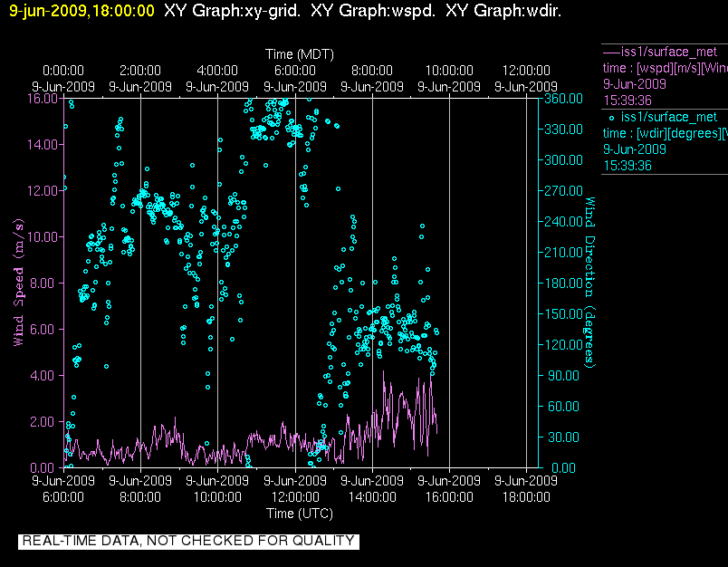Select the wdir [degrees] legend entry text
Viewport: 728px width, 567px height.
(x=666, y=133)
